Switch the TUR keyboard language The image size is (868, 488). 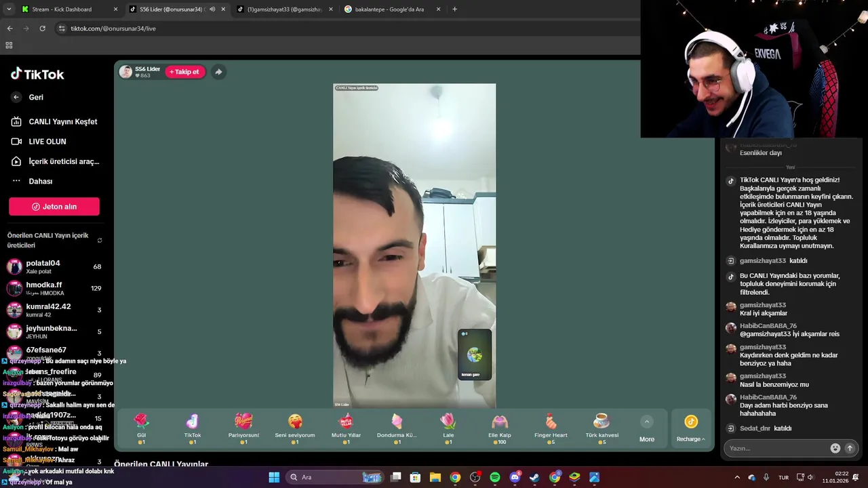(x=783, y=477)
